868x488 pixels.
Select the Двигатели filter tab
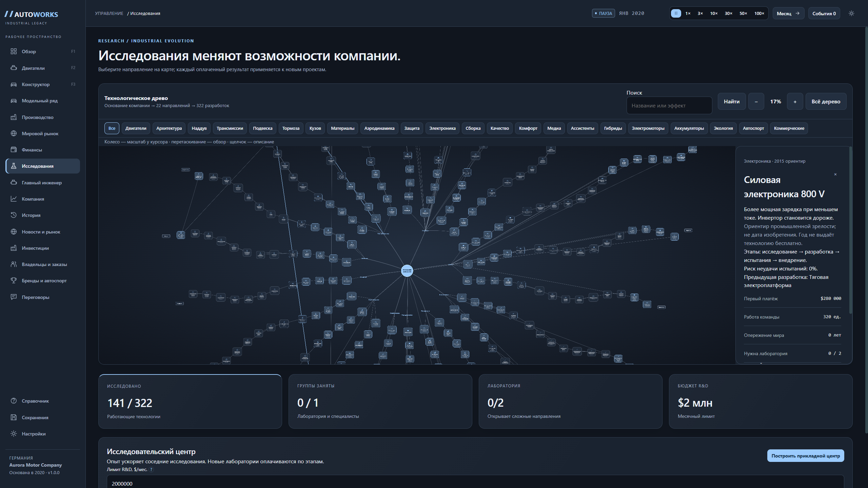point(136,128)
